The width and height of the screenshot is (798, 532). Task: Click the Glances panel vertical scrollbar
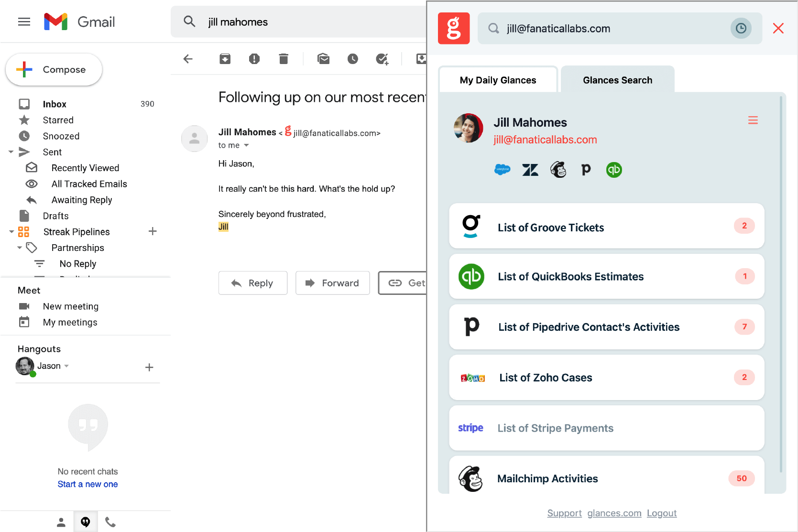tap(781, 284)
